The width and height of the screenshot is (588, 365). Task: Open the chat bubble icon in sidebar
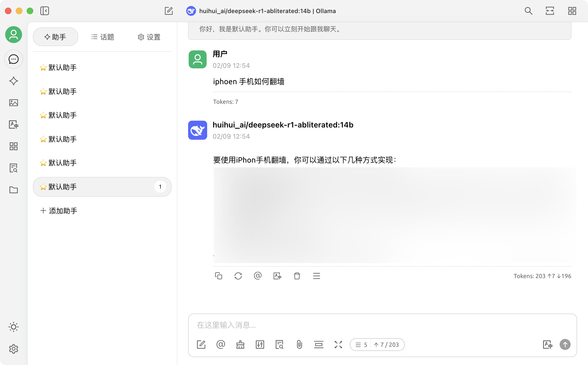(14, 59)
